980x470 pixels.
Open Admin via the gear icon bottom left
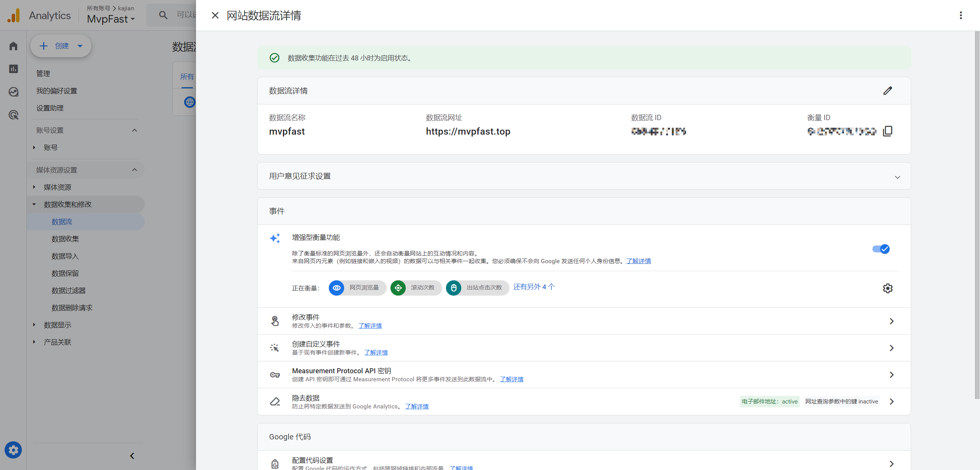pos(13,450)
